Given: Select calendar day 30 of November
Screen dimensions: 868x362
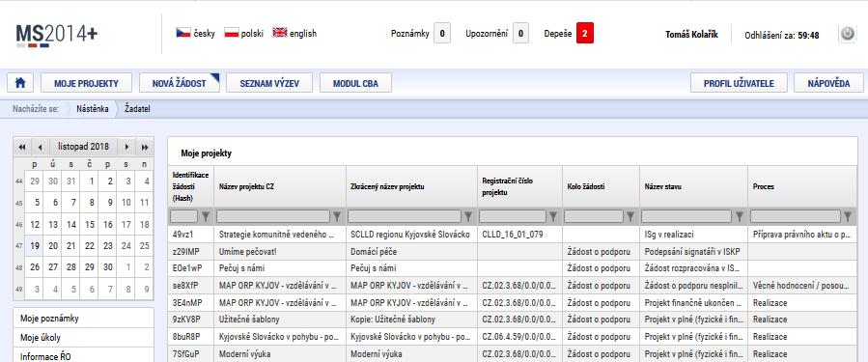Looking at the screenshot, I should [108, 266].
